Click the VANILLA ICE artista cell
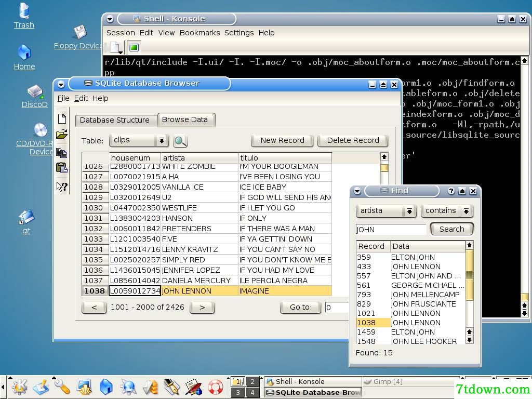The width and height of the screenshot is (532, 399). tap(199, 187)
